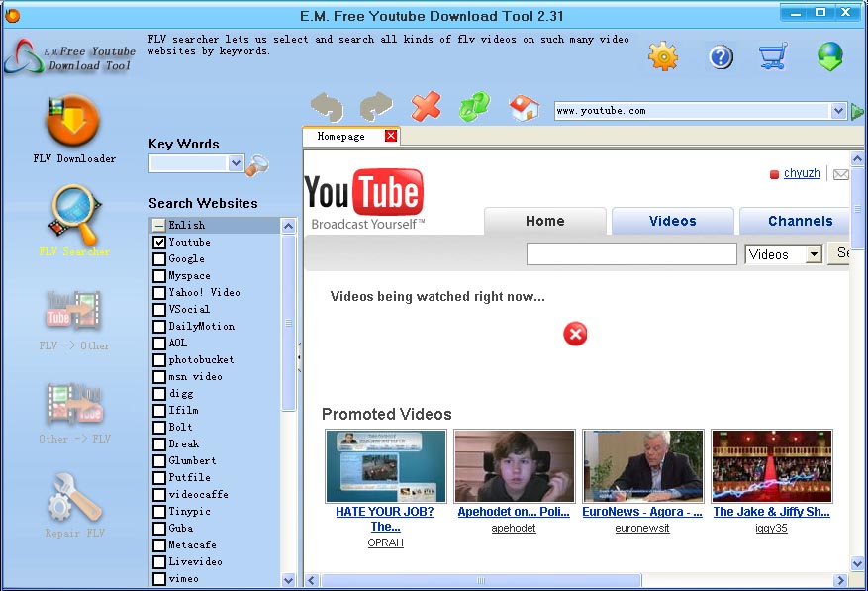The image size is (868, 591).
Task: Open the YouTube Videos tab
Action: [x=673, y=221]
